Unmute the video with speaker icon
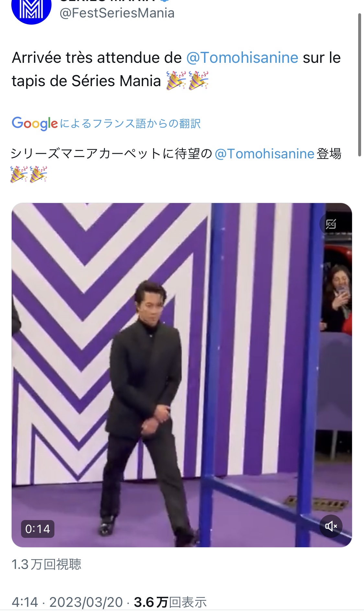Screen dimensions: 364x612 tap(331, 526)
